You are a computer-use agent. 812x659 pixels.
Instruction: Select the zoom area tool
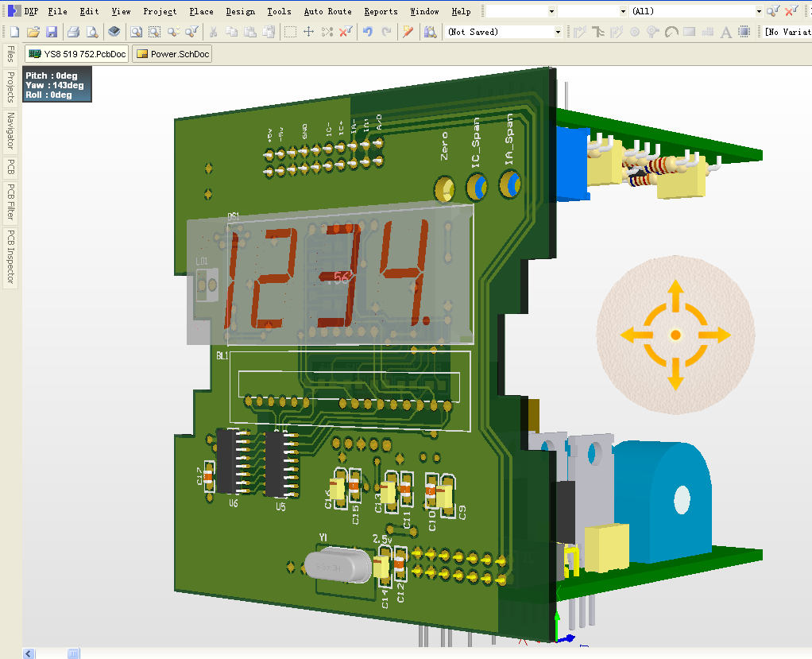pos(154,32)
